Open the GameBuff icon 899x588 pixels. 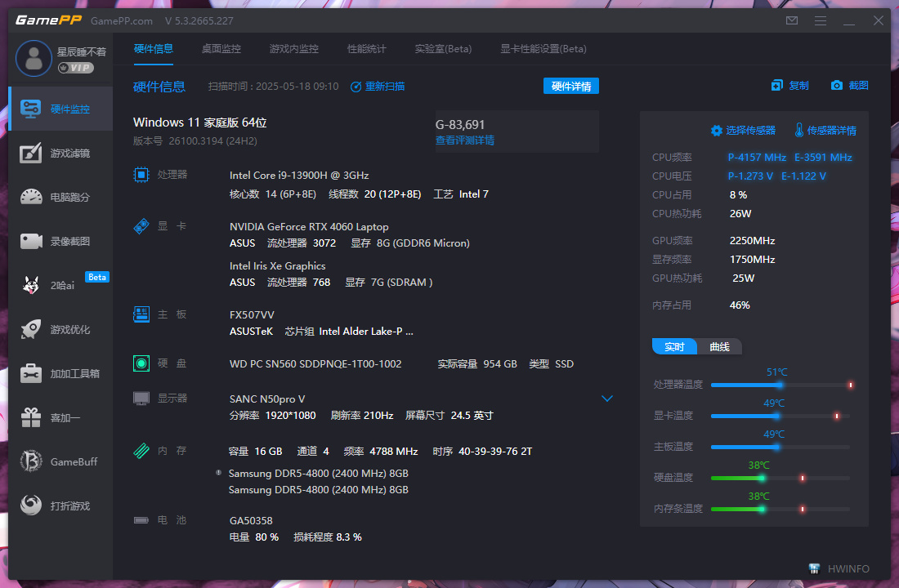coord(31,461)
